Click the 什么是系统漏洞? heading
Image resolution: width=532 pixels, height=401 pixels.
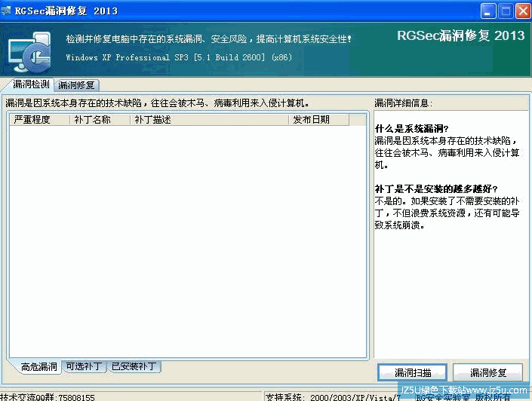[411, 129]
